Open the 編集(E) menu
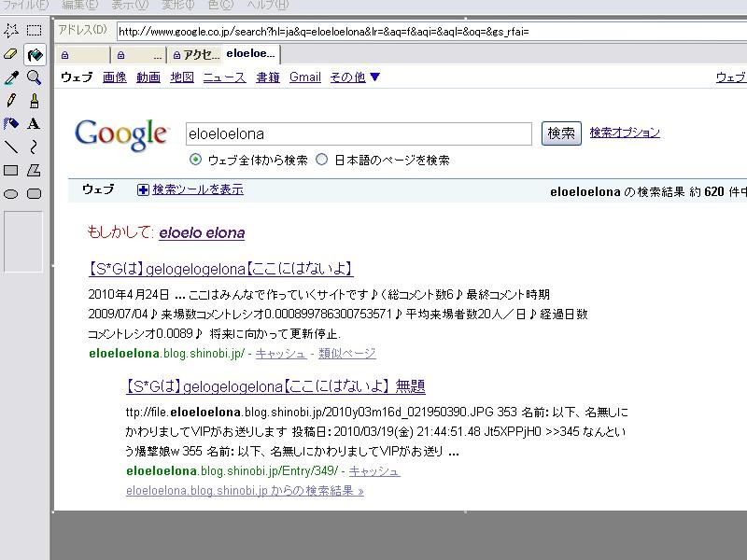Image resolution: width=747 pixels, height=560 pixels. [x=79, y=5]
